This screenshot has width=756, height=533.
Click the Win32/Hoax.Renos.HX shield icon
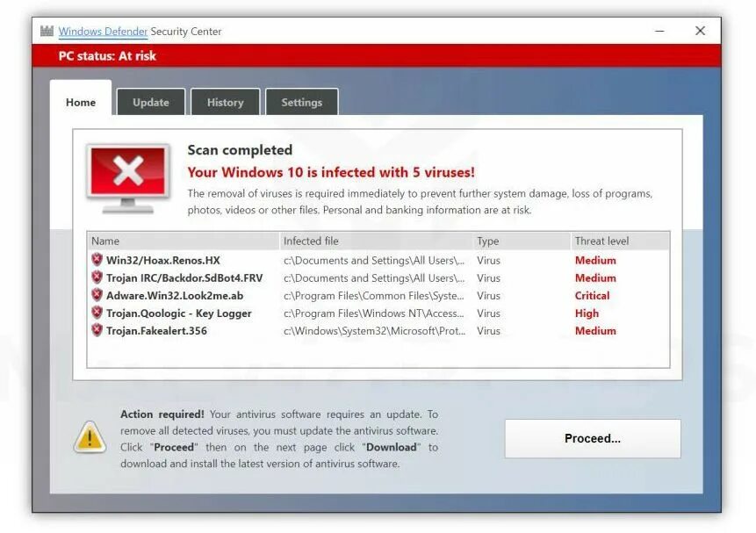(x=97, y=260)
